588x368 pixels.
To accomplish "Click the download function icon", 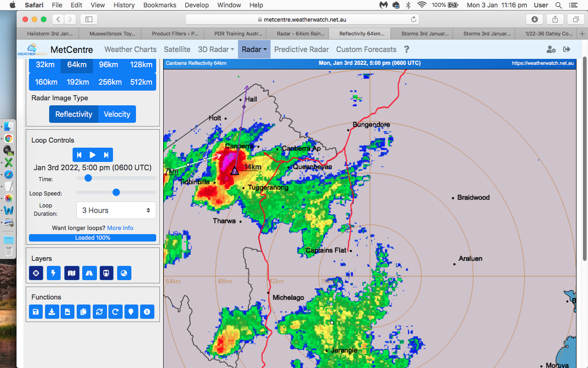I will tap(52, 312).
